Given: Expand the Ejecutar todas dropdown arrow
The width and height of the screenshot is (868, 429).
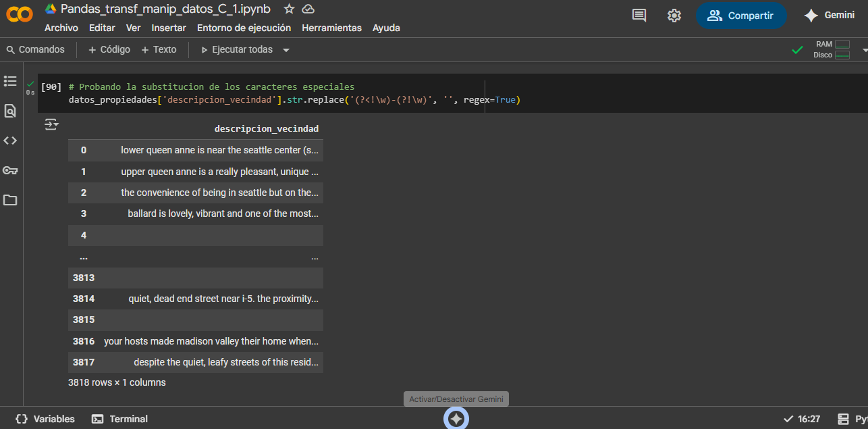Looking at the screenshot, I should pos(286,50).
